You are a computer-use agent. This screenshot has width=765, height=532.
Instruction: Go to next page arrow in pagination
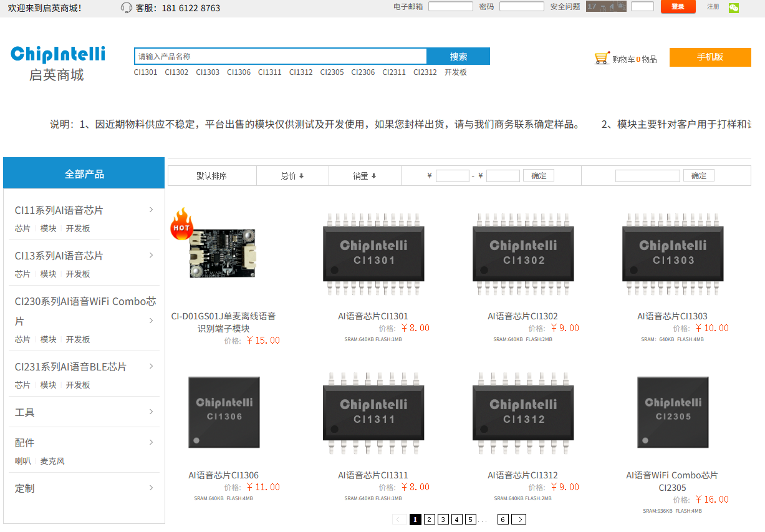click(519, 520)
